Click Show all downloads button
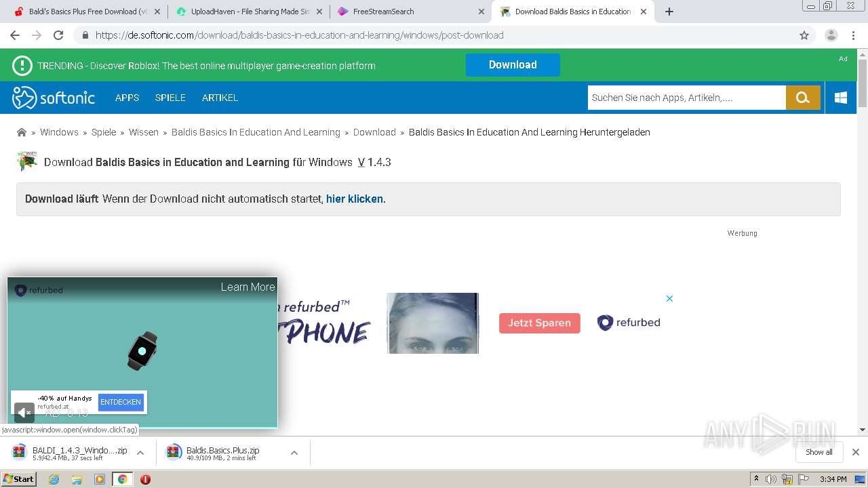This screenshot has height=488, width=868. pyautogui.click(x=819, y=452)
